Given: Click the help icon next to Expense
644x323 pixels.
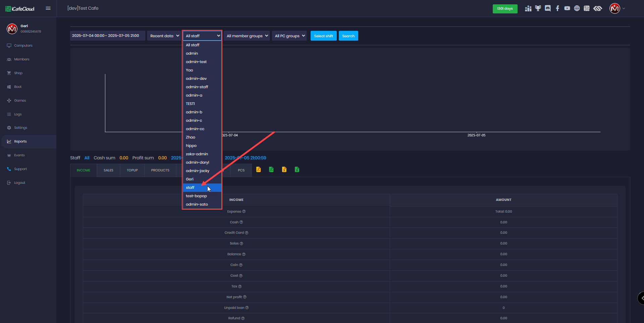Looking at the screenshot, I should (x=244, y=212).
